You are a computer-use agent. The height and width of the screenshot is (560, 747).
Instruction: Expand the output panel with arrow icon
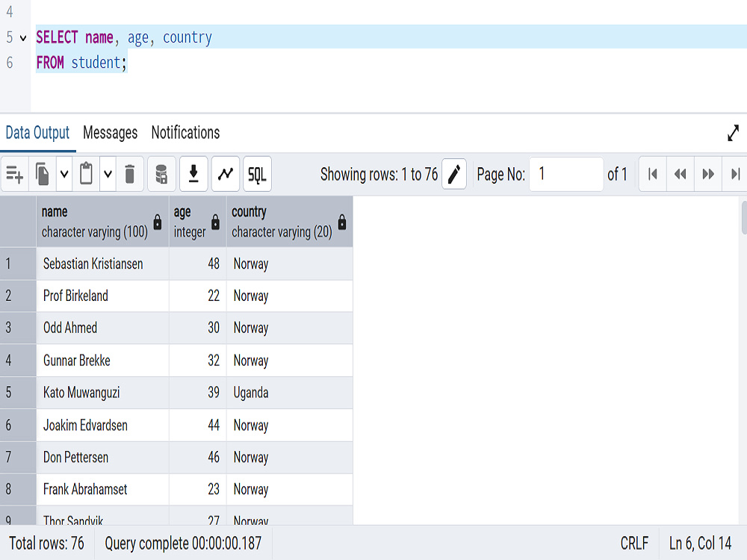pyautogui.click(x=734, y=133)
